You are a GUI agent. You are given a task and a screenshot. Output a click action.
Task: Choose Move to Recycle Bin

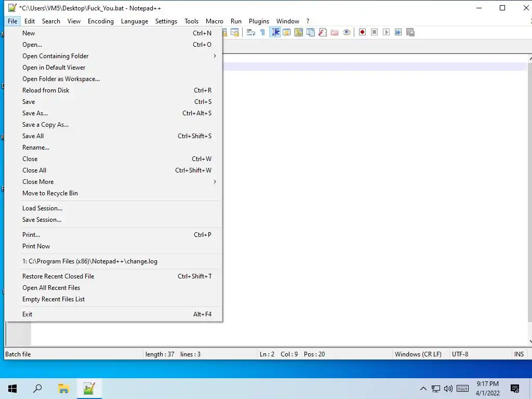114,193
